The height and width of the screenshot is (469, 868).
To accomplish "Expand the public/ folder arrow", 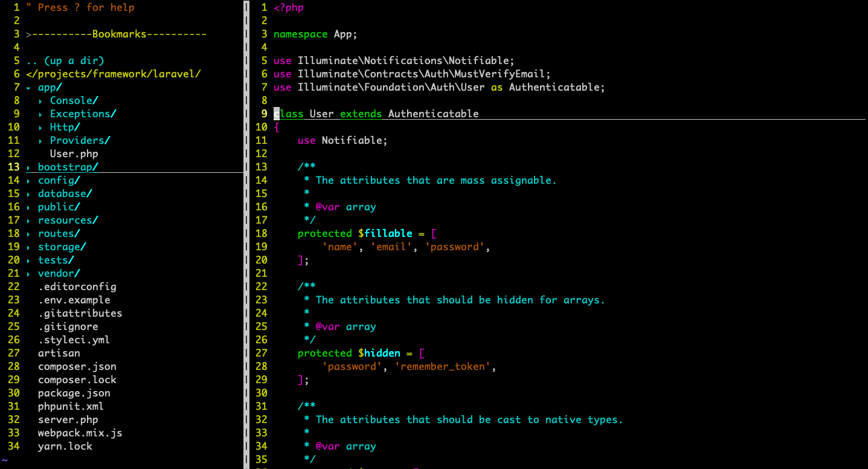I will tap(28, 207).
